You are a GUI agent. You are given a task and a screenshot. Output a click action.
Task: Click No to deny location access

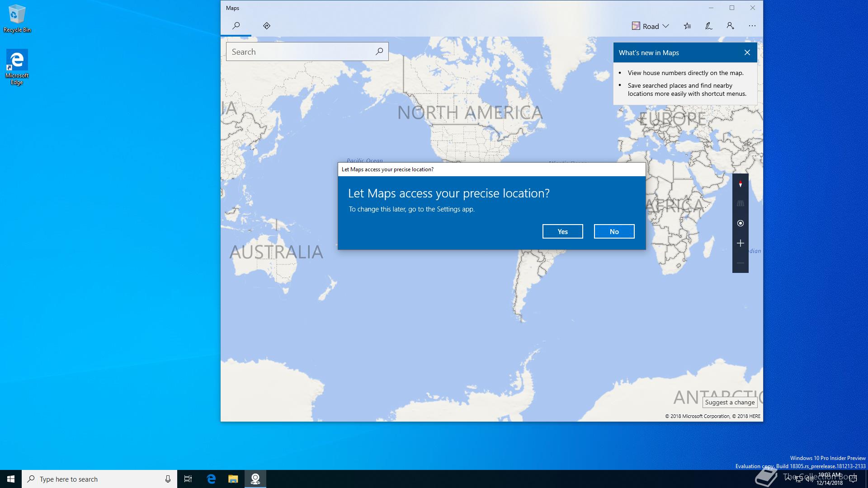point(614,231)
